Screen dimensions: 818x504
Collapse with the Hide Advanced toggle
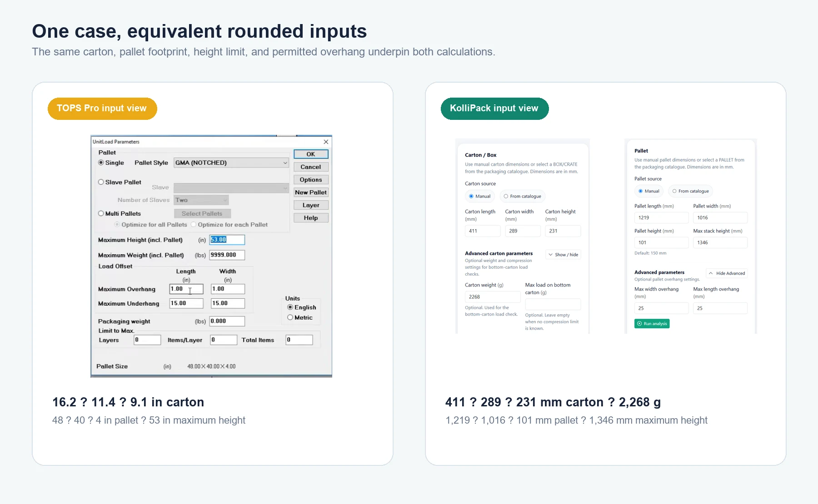click(727, 273)
